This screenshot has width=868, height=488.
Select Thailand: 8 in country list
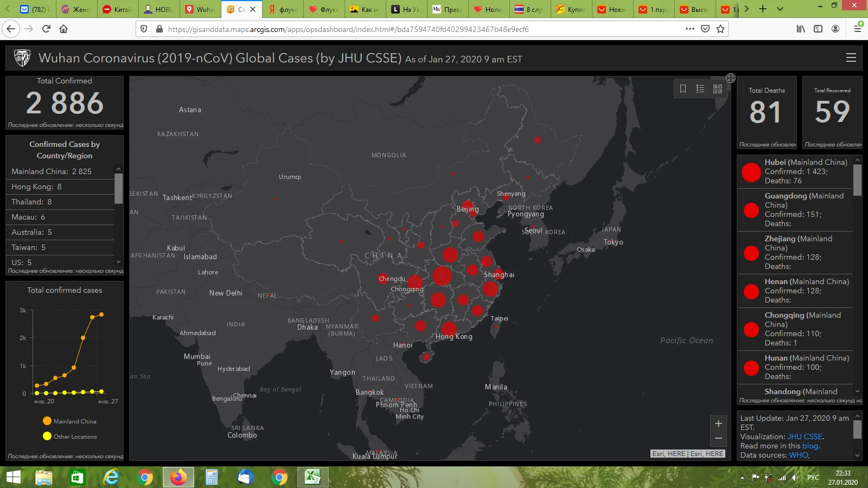[x=60, y=202]
